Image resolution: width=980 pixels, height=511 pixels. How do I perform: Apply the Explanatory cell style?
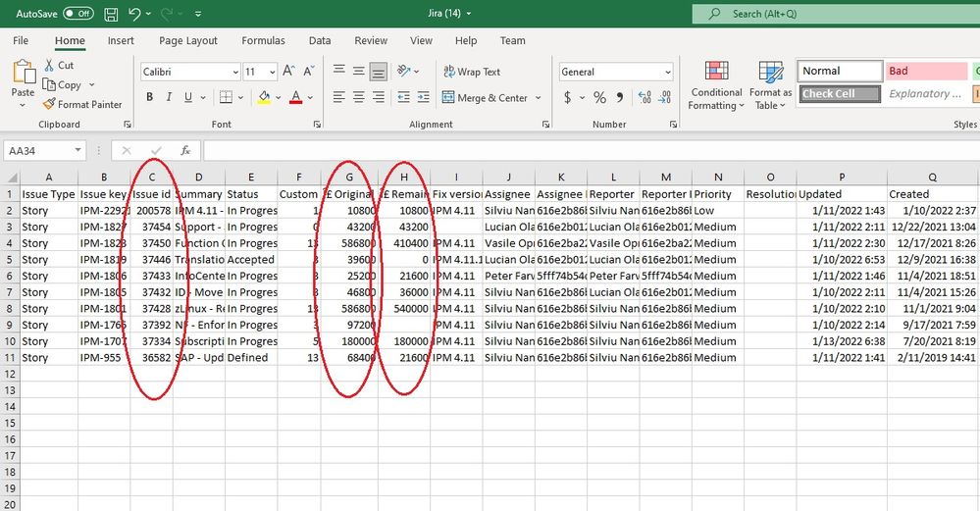(x=927, y=94)
